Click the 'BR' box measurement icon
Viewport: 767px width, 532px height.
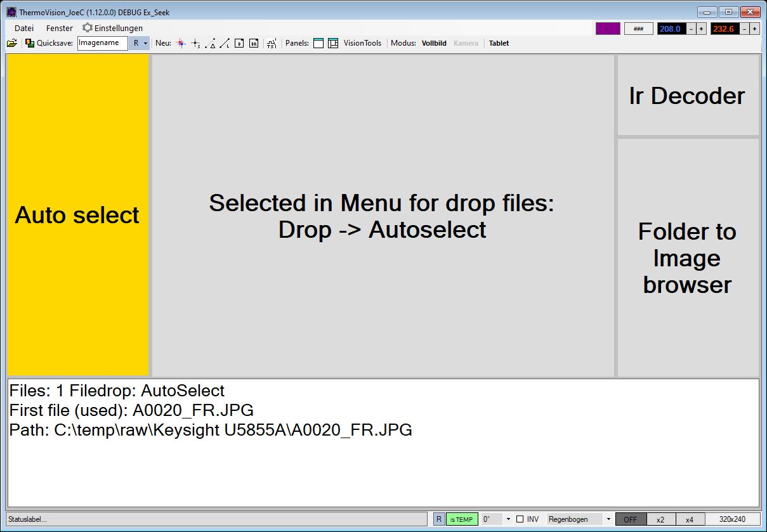pos(254,43)
